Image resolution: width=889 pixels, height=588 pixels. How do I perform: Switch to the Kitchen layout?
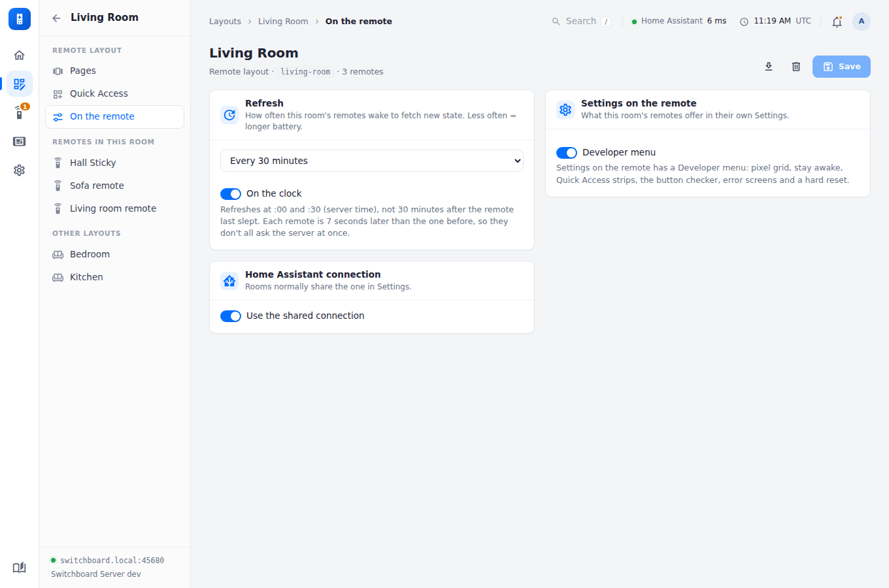tap(114, 277)
